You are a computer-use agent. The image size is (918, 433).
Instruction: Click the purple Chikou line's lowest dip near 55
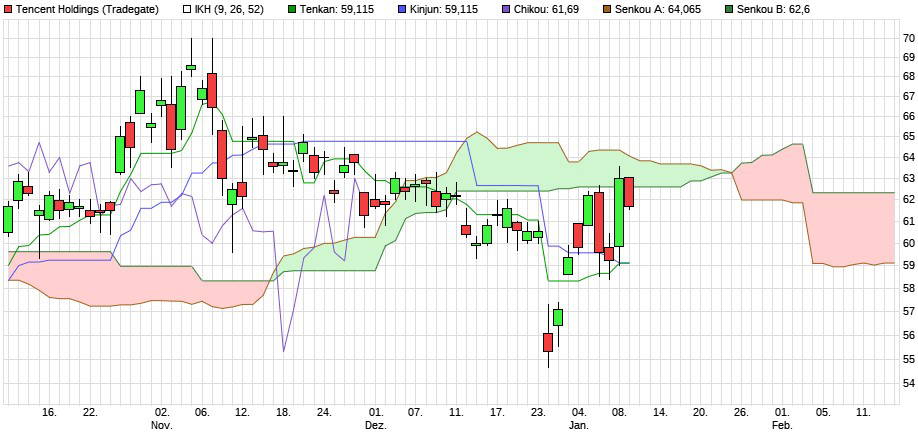point(284,350)
